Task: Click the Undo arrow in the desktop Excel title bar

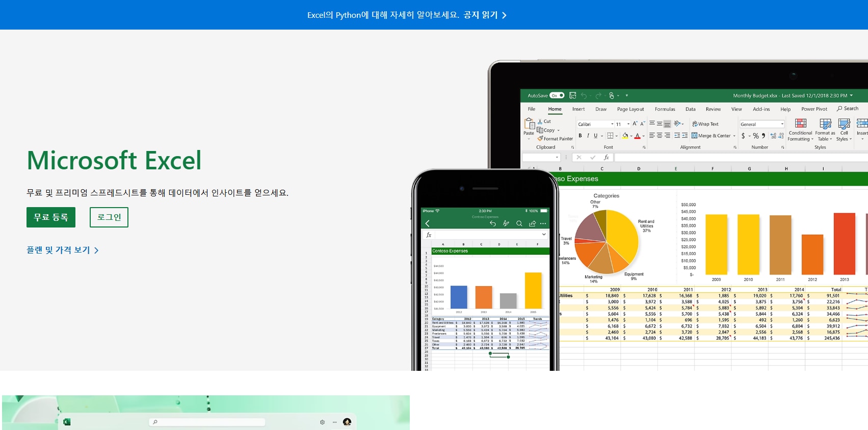Action: coord(584,95)
